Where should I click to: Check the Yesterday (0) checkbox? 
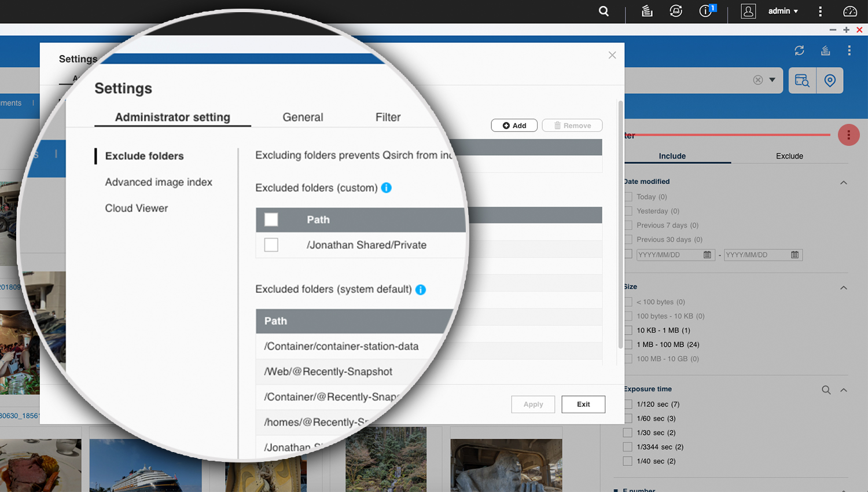[x=628, y=211]
